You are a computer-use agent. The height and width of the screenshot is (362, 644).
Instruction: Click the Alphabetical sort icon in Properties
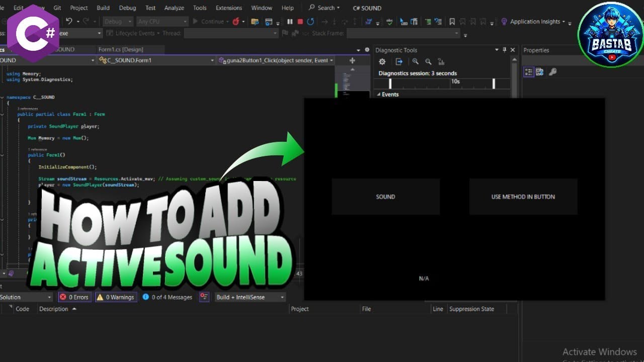(x=540, y=72)
